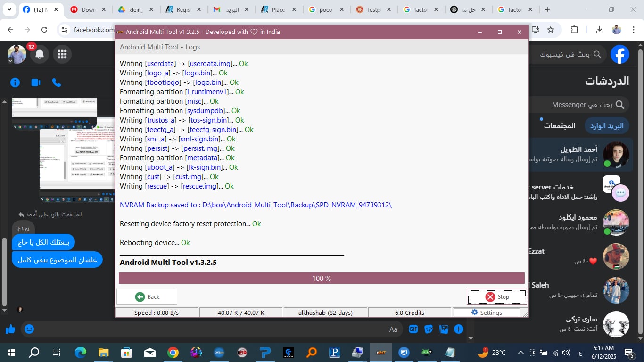
Task: Open conversation info icon in Messenger chat
Action: (x=15, y=82)
